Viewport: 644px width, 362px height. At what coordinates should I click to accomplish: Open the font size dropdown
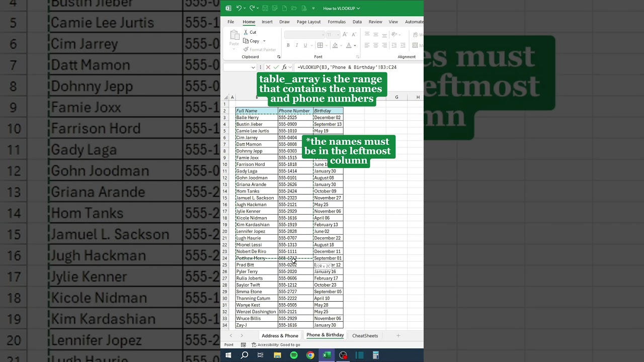tap(338, 35)
